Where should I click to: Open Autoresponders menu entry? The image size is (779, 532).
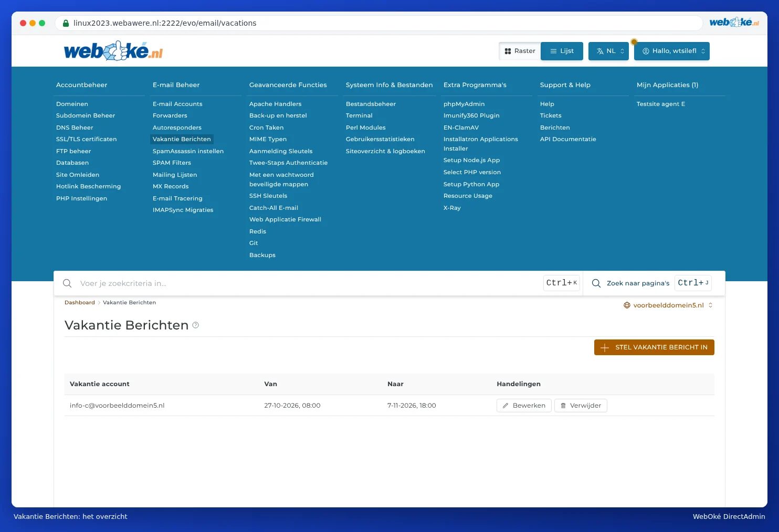[177, 127]
